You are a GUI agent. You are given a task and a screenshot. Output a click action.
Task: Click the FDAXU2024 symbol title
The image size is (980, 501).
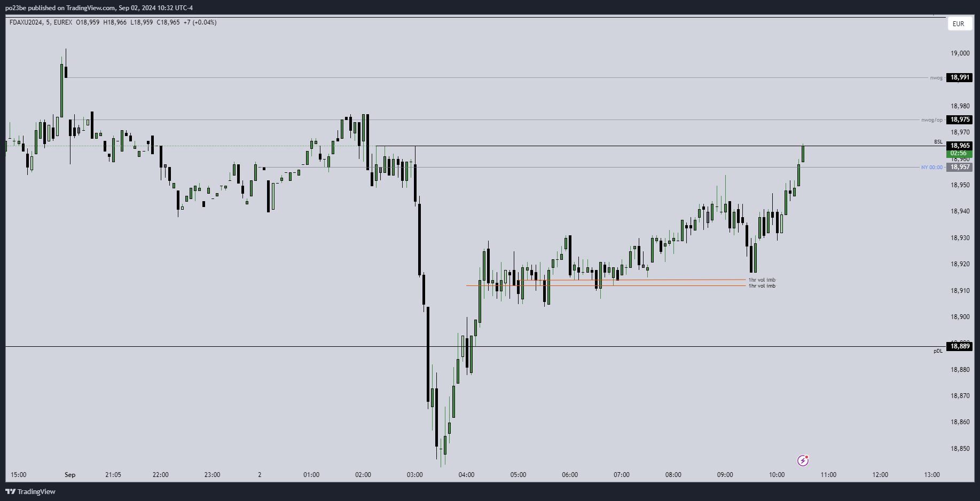coord(26,22)
